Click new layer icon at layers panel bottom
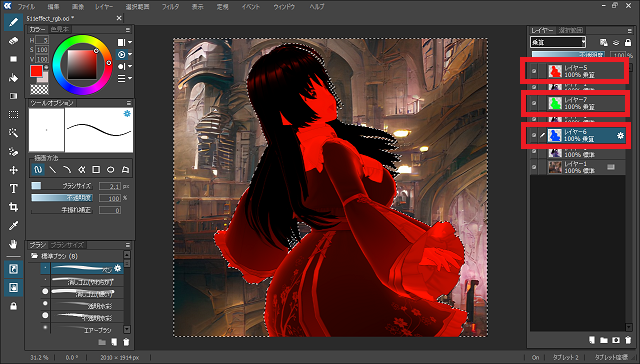The height and width of the screenshot is (364, 640). tap(591, 340)
